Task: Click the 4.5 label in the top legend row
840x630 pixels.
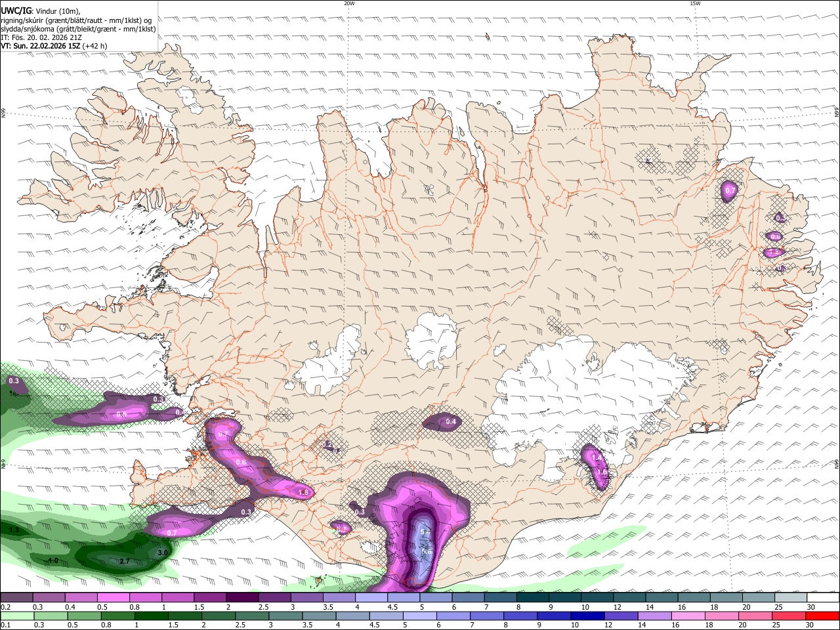Action: point(392,607)
